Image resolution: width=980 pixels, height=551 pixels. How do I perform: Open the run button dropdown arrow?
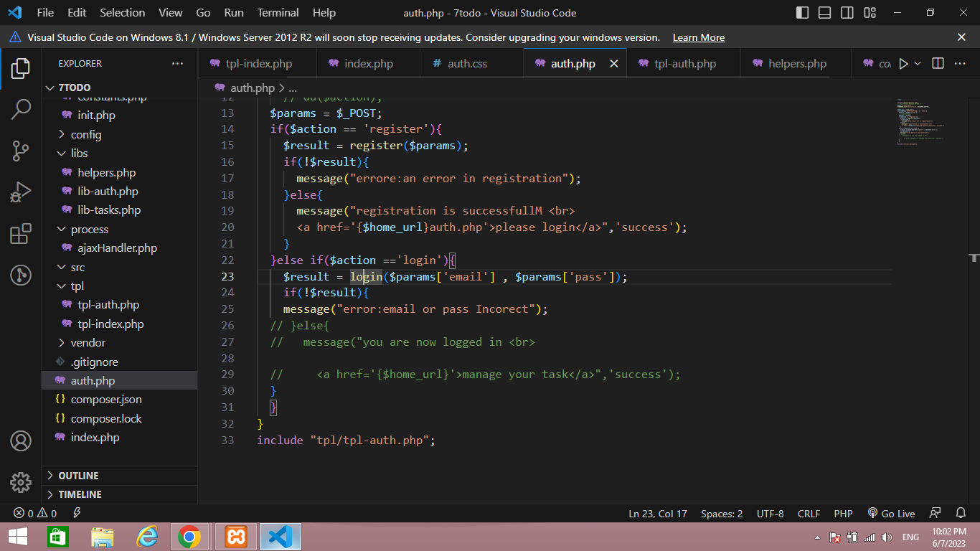[x=918, y=64]
